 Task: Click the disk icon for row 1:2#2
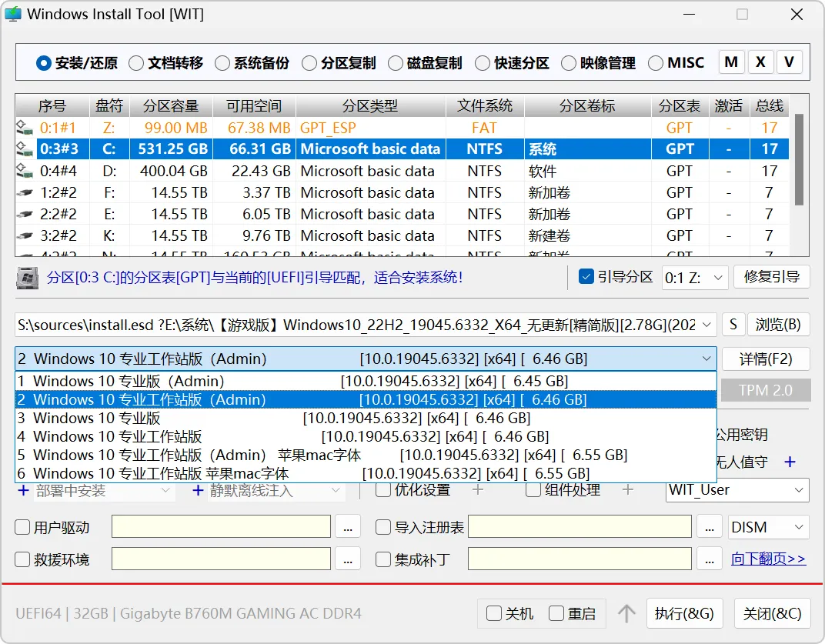[x=24, y=192]
